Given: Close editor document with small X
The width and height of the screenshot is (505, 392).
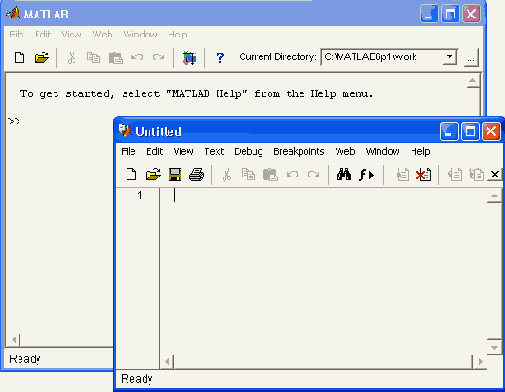Looking at the screenshot, I should 495,174.
